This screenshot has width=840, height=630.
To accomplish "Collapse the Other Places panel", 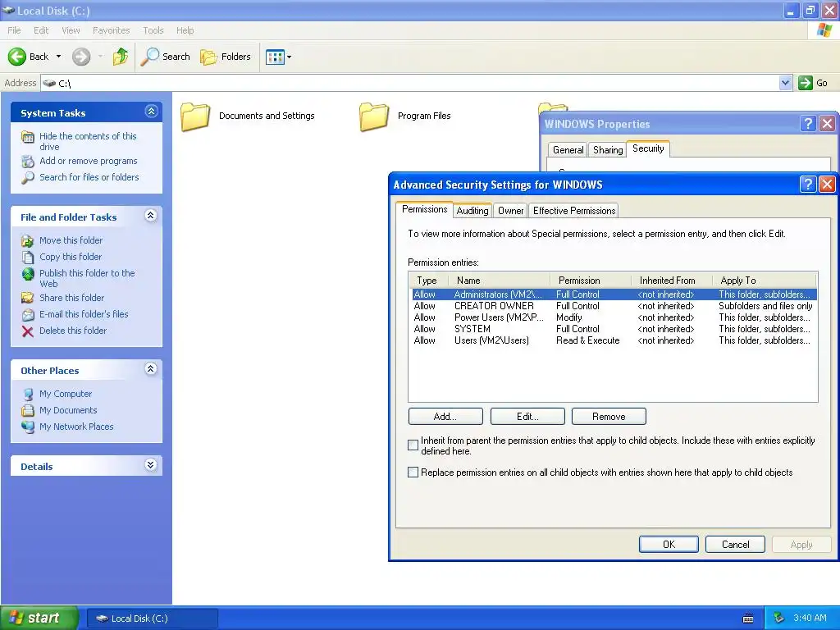I will pos(151,369).
